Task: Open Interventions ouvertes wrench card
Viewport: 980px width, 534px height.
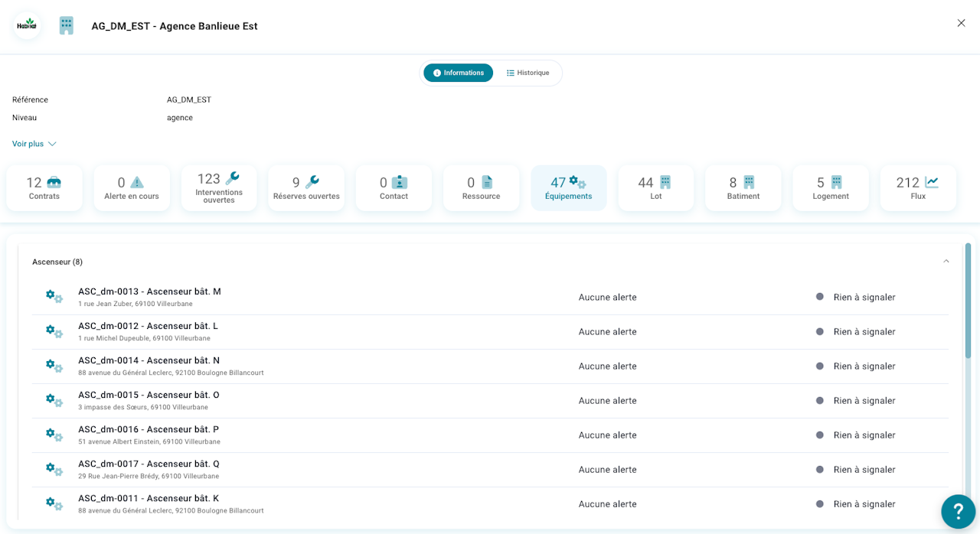Action: (219, 188)
